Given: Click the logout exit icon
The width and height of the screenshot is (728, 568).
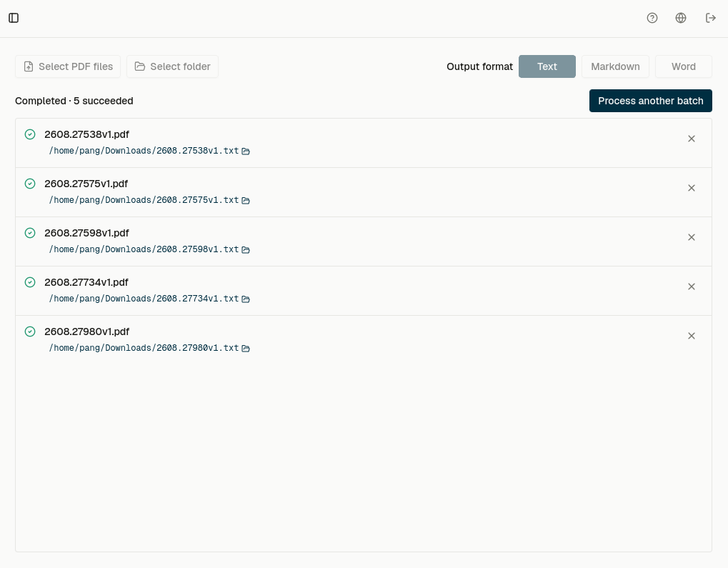Looking at the screenshot, I should [x=710, y=18].
